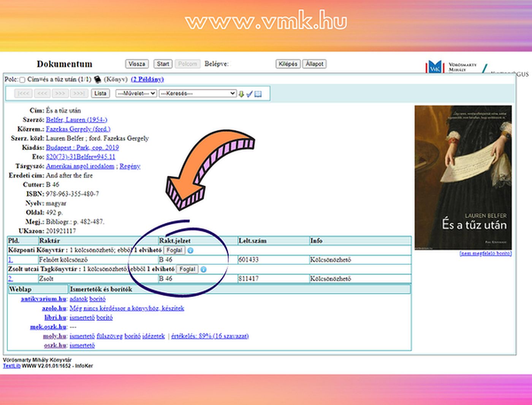Click the green down-arrow icon in toolbar

tap(241, 94)
